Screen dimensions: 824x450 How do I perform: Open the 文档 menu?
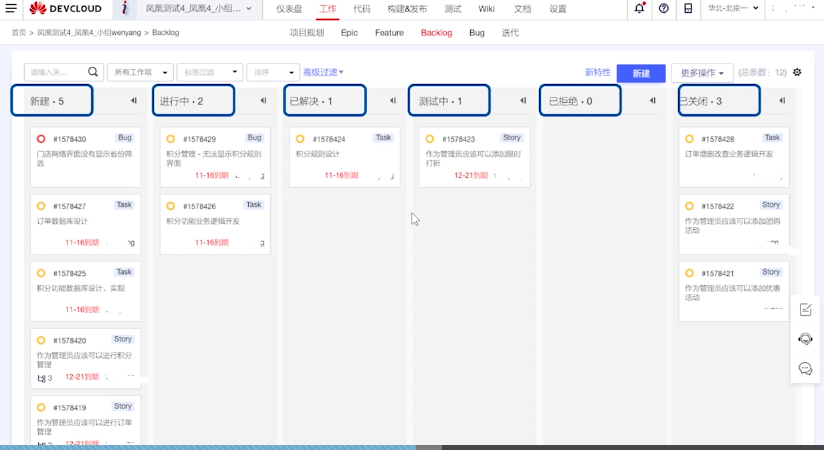[x=522, y=9]
